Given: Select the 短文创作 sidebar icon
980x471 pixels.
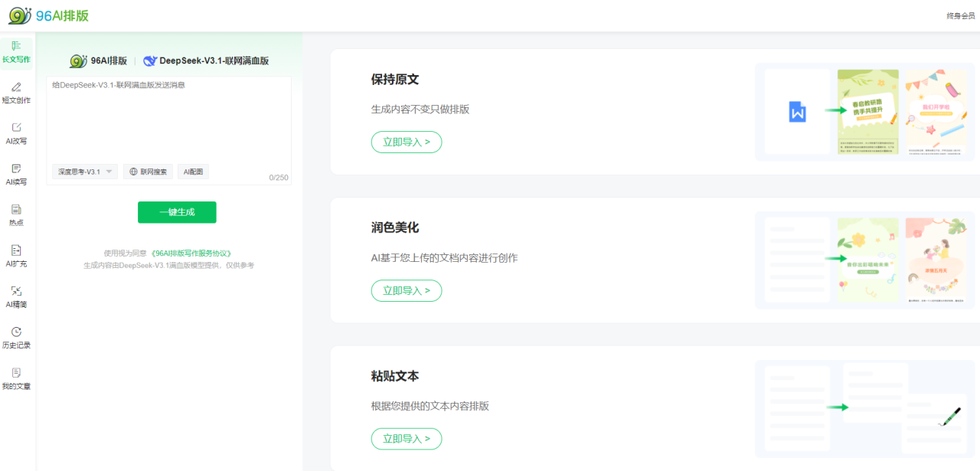Looking at the screenshot, I should tap(16, 93).
